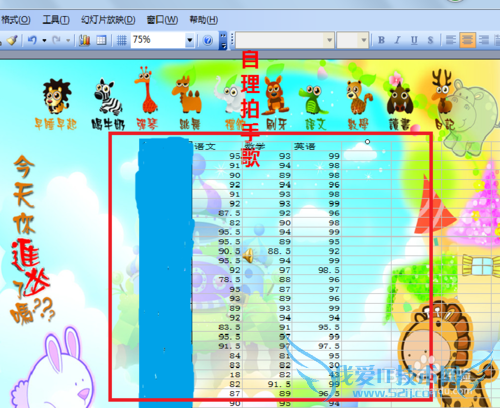Open the 帮助(H) menu
The width and height of the screenshot is (500, 408).
click(203, 20)
